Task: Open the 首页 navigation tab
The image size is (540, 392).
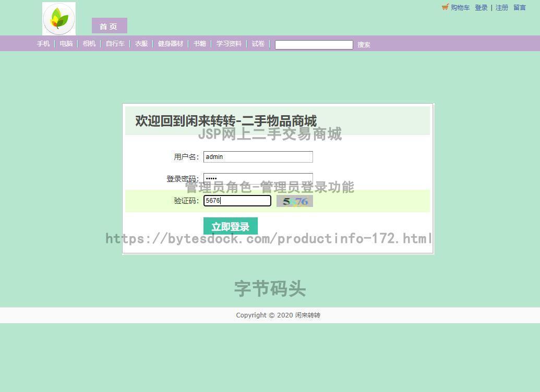Action: (x=109, y=26)
